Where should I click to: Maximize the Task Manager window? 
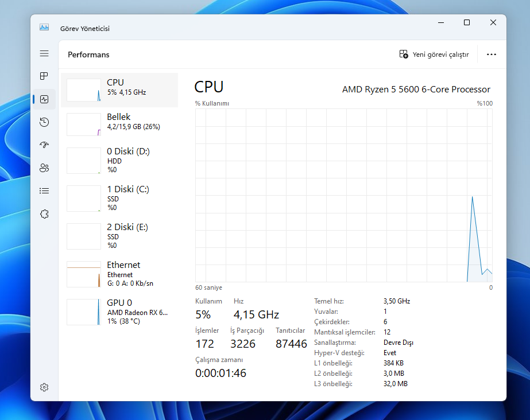tap(467, 22)
